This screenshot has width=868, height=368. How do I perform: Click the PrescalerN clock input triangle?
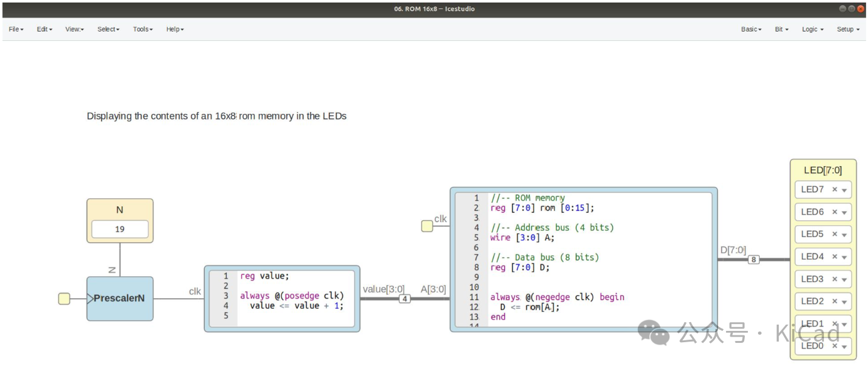(90, 299)
